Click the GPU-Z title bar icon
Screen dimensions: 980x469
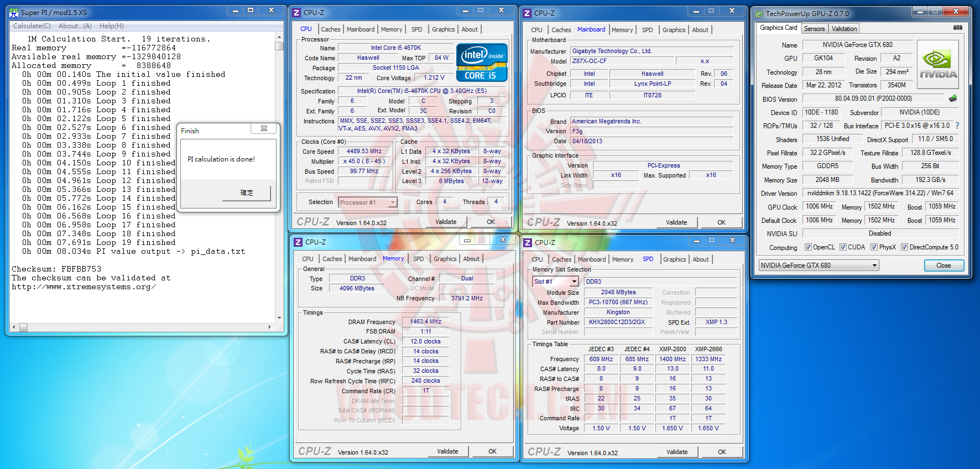tap(759, 13)
